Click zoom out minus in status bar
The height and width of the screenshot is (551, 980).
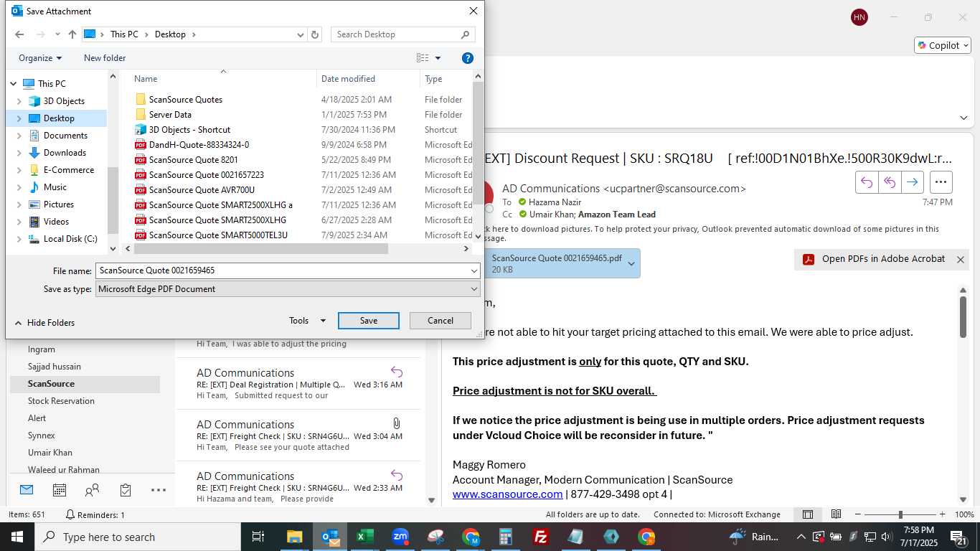click(x=857, y=514)
